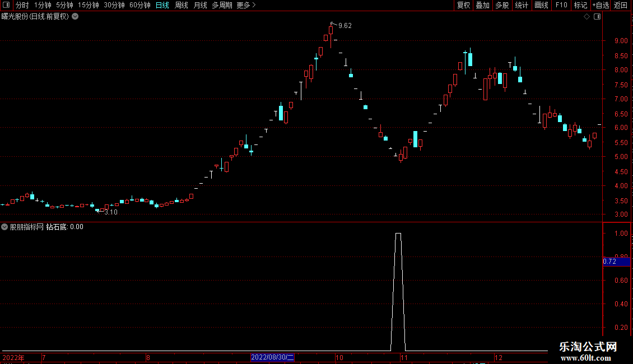633x364 pixels.
Task: Activate the 画线 drawing tools
Action: 541,5
